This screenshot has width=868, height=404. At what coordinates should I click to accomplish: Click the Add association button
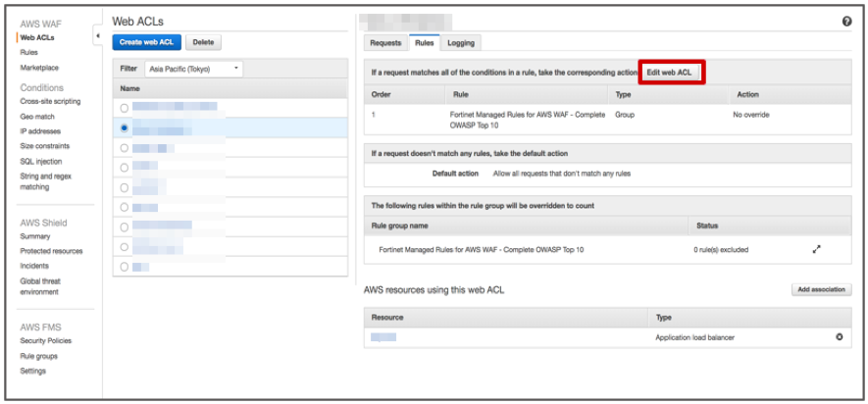[x=821, y=290]
